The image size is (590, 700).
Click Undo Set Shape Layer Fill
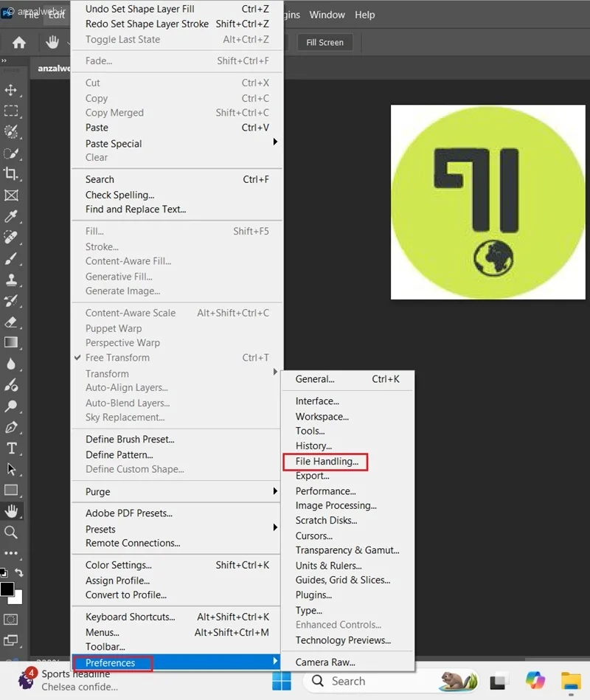176,8
